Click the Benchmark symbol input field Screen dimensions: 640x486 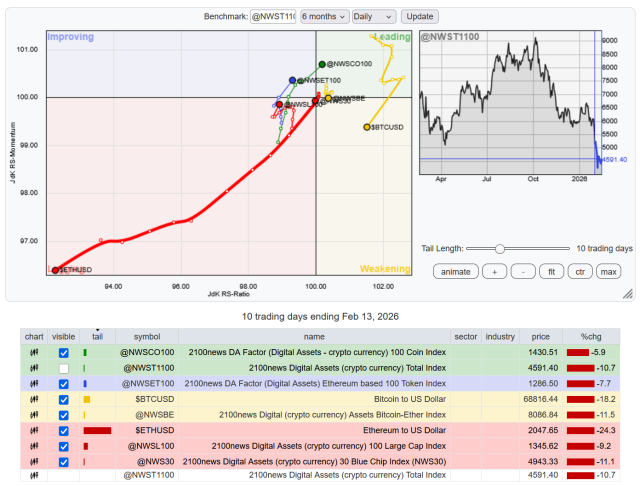[272, 17]
